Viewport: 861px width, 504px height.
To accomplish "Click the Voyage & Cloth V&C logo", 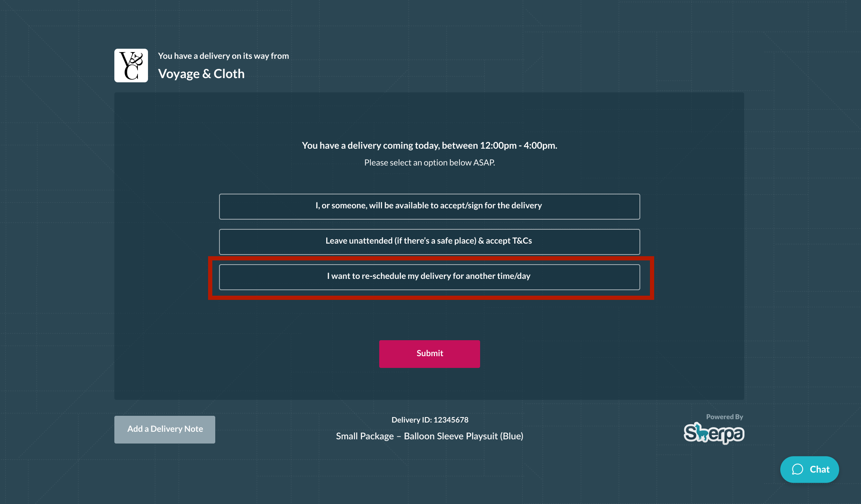I will pos(131,66).
